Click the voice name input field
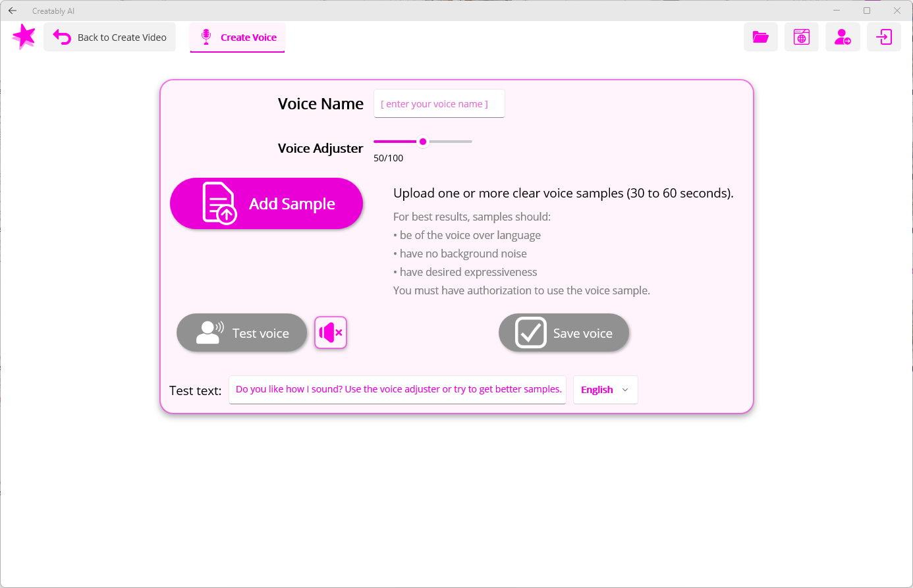Screen dimensions: 913x588 click(439, 103)
